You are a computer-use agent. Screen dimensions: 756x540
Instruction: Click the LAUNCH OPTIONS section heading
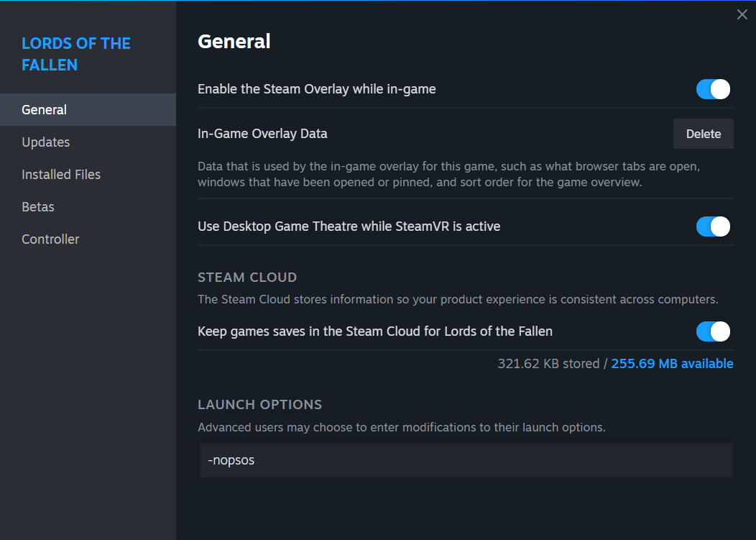pyautogui.click(x=259, y=404)
